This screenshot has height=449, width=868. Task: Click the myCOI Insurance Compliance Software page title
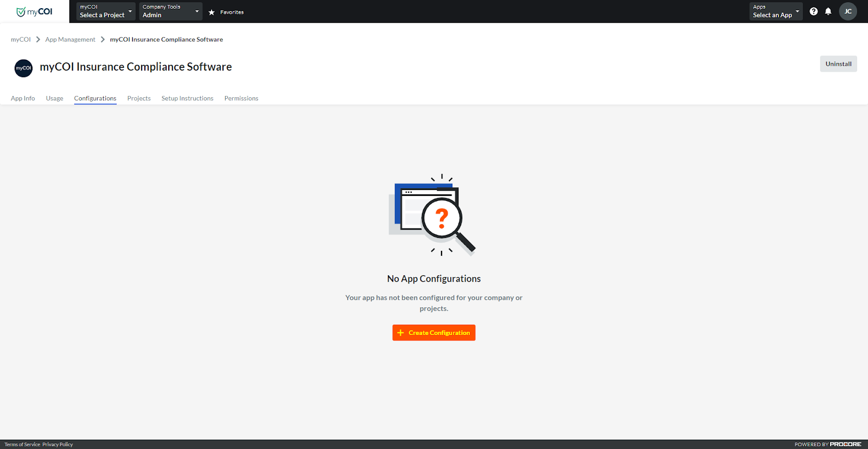point(136,67)
